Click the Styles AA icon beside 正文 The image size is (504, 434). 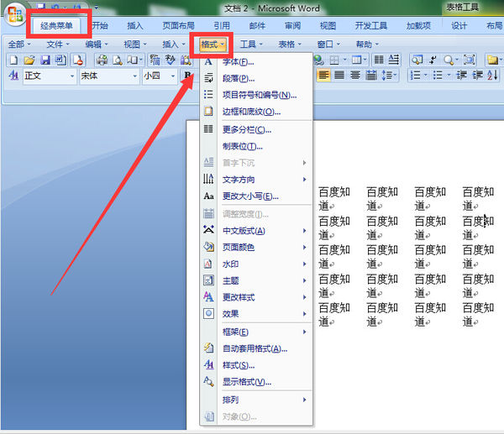pos(13,76)
